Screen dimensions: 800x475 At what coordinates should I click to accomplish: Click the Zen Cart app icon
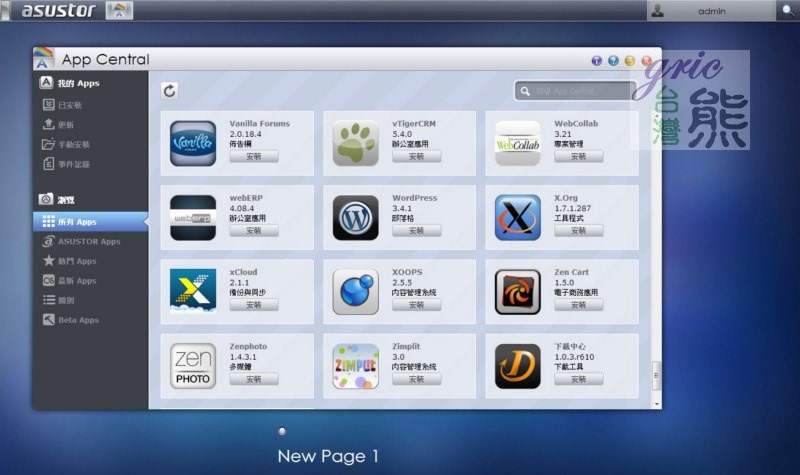point(518,291)
